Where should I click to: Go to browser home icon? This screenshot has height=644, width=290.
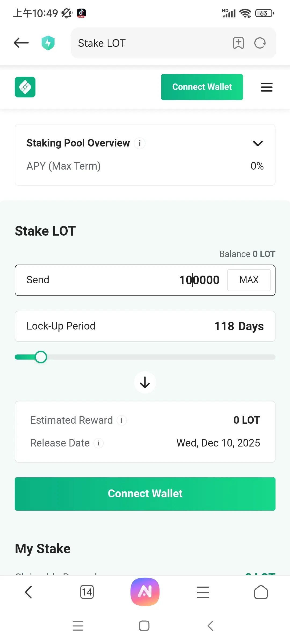(261, 592)
